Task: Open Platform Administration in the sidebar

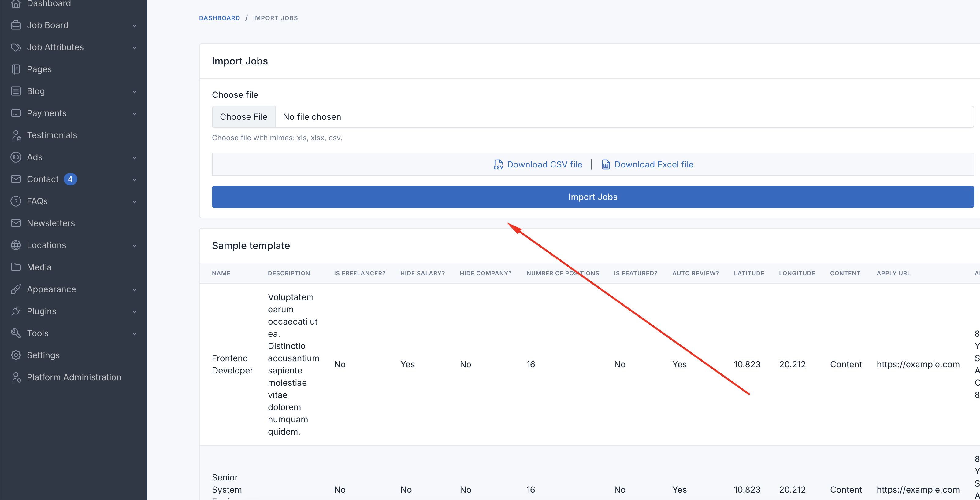Action: (x=73, y=377)
